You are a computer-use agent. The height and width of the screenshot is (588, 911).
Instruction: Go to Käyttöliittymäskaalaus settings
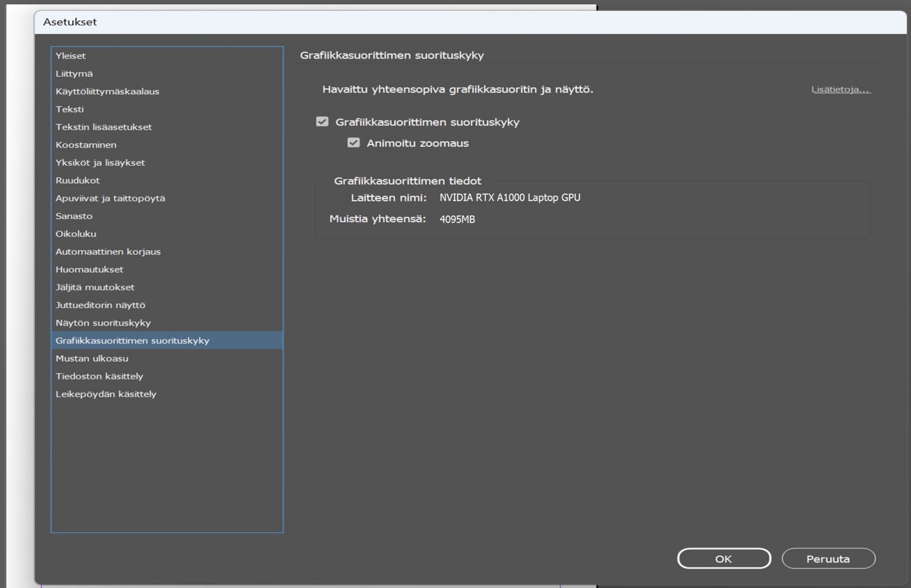pos(107,91)
